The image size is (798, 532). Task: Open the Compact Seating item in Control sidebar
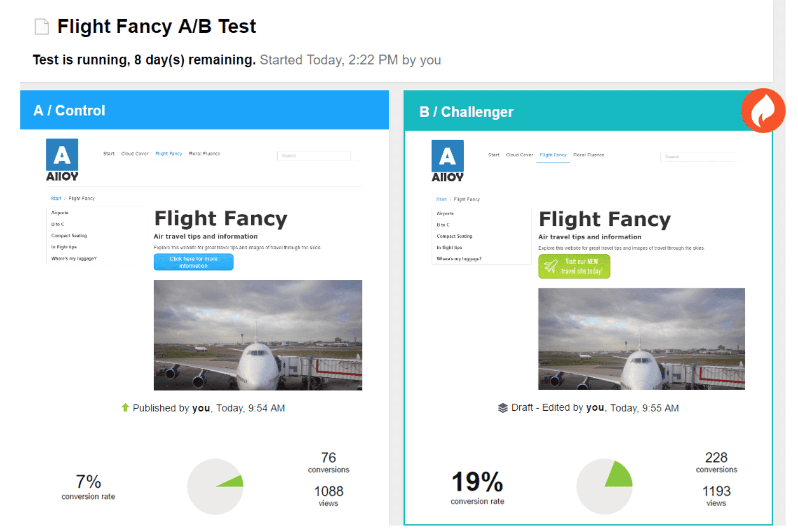click(x=69, y=236)
